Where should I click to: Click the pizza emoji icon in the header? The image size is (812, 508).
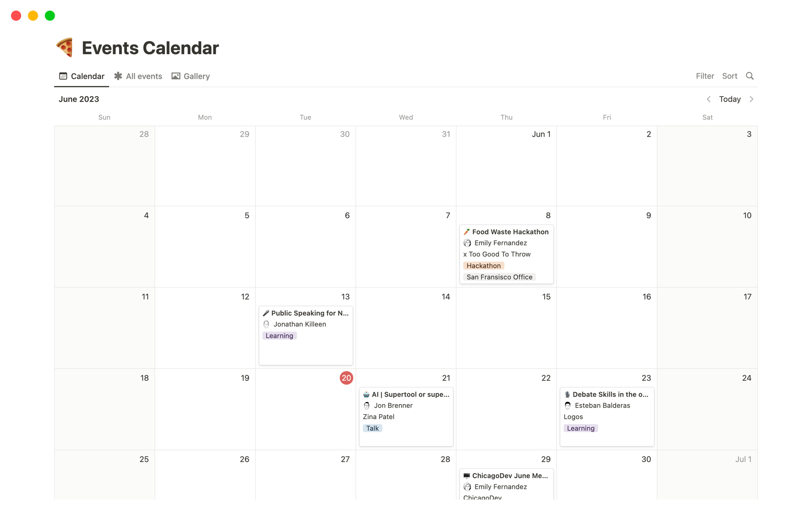pyautogui.click(x=64, y=47)
